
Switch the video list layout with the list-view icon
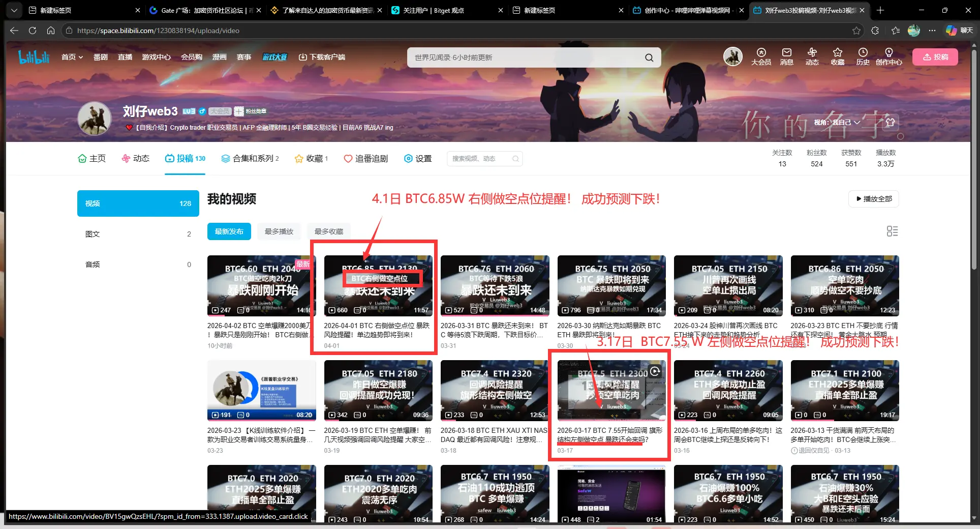click(892, 231)
